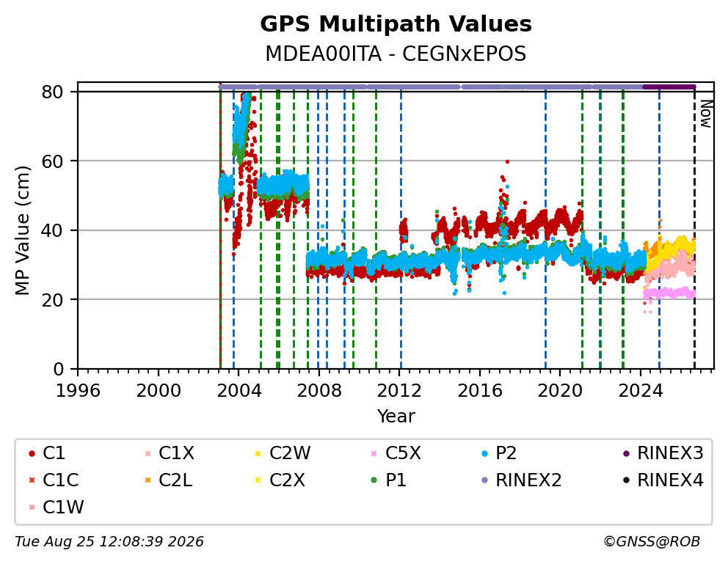Click the P1 legend green marker

pyautogui.click(x=374, y=480)
